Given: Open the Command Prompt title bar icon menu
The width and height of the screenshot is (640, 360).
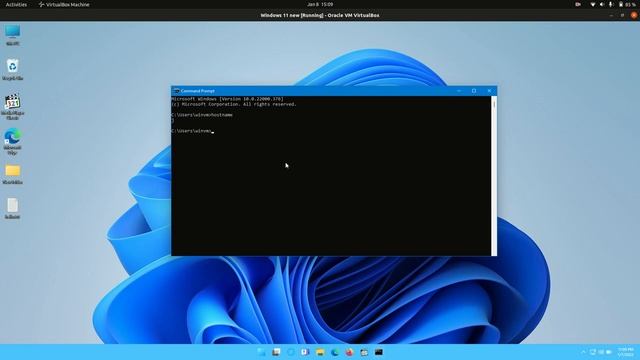Looking at the screenshot, I should [x=176, y=91].
